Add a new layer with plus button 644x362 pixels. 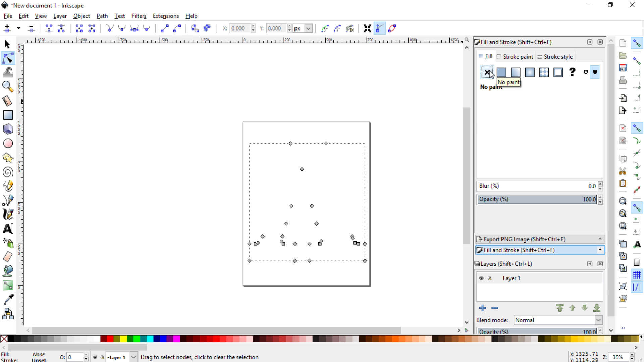coord(482,308)
